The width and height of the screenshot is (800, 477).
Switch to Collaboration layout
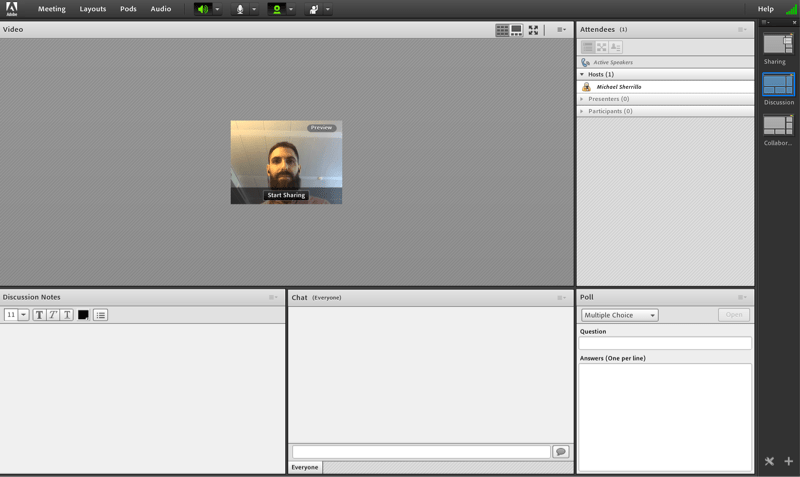coord(778,125)
